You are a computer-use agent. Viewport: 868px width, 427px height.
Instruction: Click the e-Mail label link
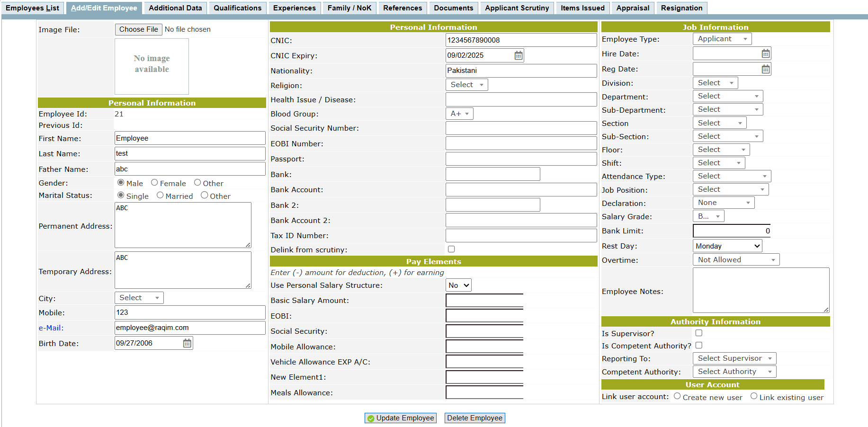51,328
